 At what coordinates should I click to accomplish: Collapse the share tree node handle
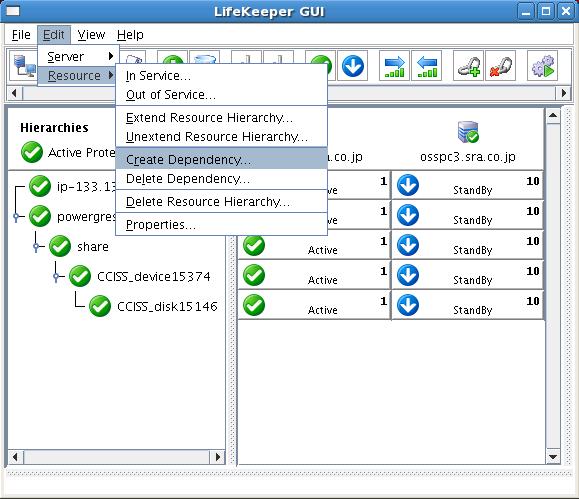tap(36, 247)
